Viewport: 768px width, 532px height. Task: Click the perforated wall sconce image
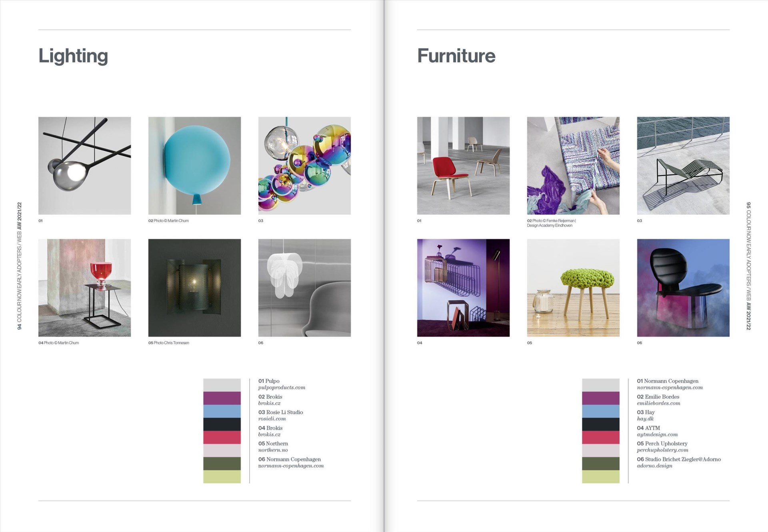coord(194,288)
